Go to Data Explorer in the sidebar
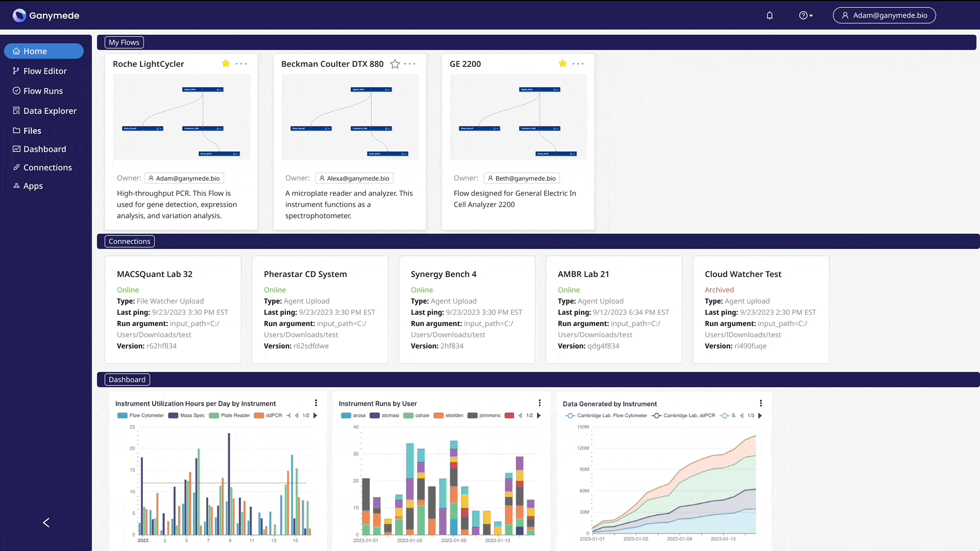The height and width of the screenshot is (551, 980). pos(50,111)
